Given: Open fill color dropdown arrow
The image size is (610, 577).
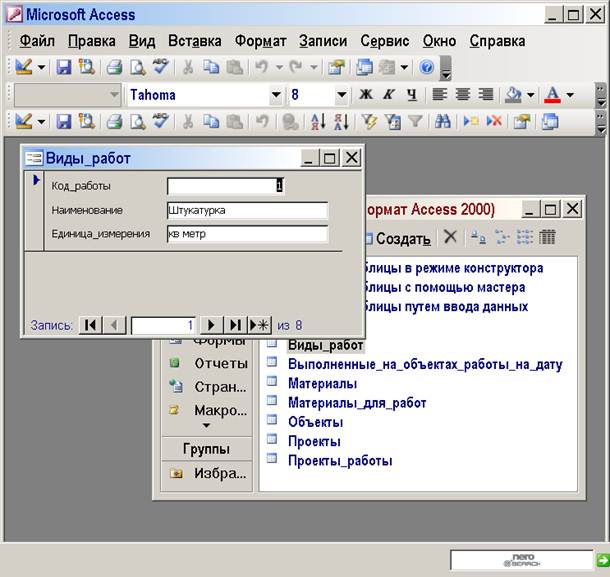Looking at the screenshot, I should click(530, 95).
